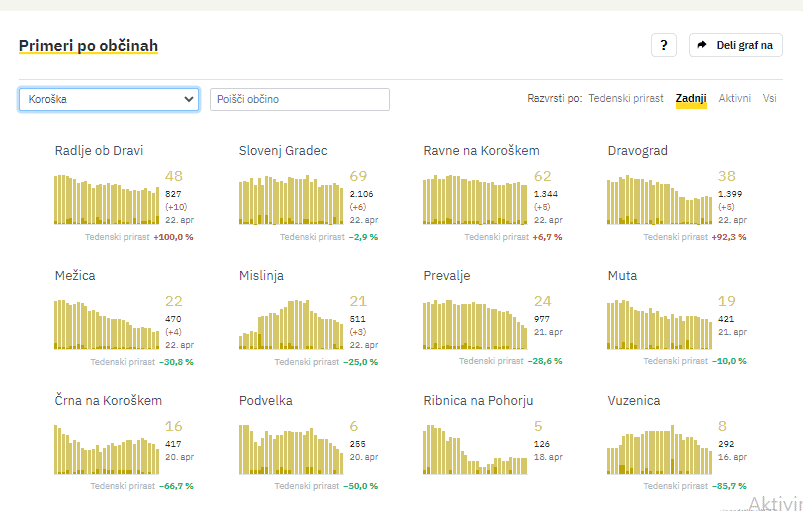Select the Muta bar chart
Screen dimensions: 803x511
tap(659, 324)
